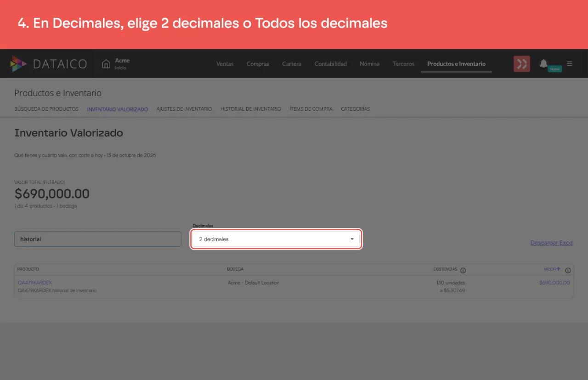
Task: Open the Ventas menu
Action: [x=225, y=64]
